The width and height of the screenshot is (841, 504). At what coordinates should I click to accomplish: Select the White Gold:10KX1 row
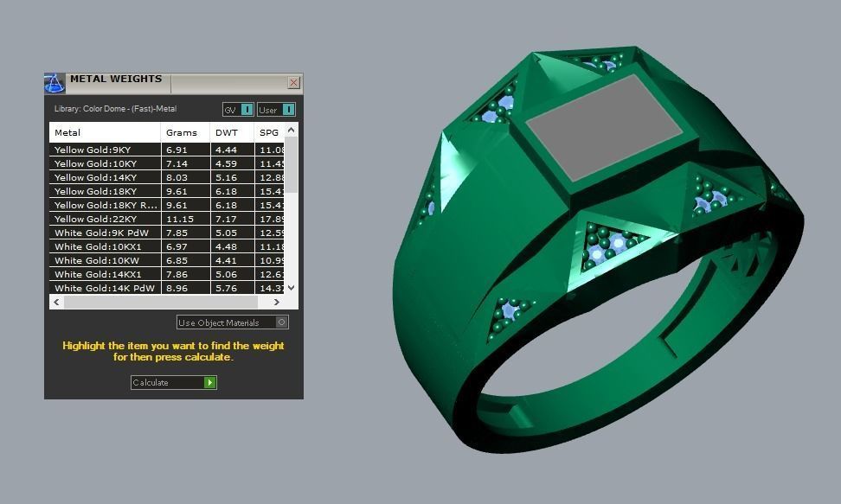(x=167, y=246)
